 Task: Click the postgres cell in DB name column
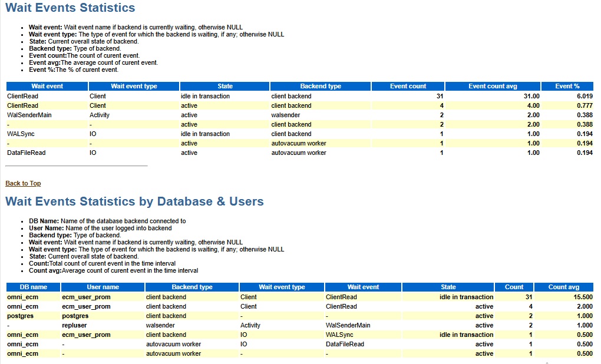[x=20, y=316]
